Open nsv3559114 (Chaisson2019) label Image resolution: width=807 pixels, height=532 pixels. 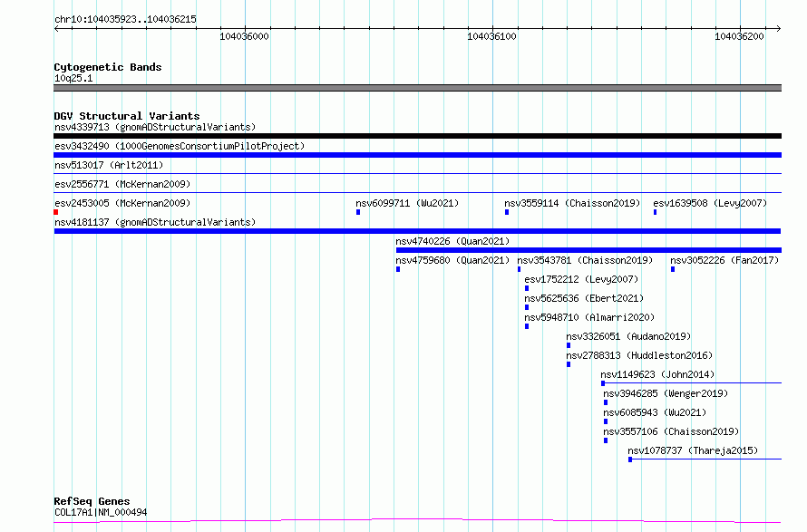pyautogui.click(x=572, y=203)
